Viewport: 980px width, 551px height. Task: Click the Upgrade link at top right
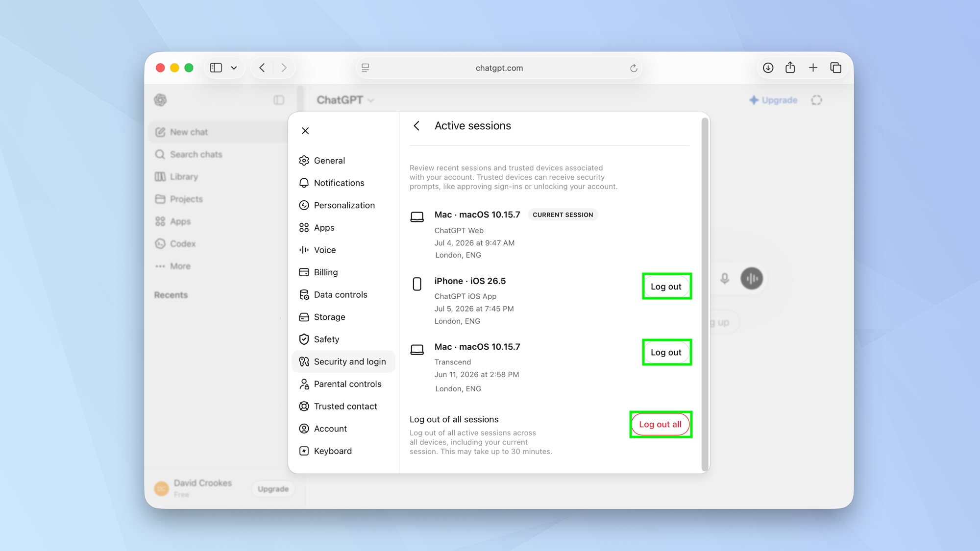773,100
